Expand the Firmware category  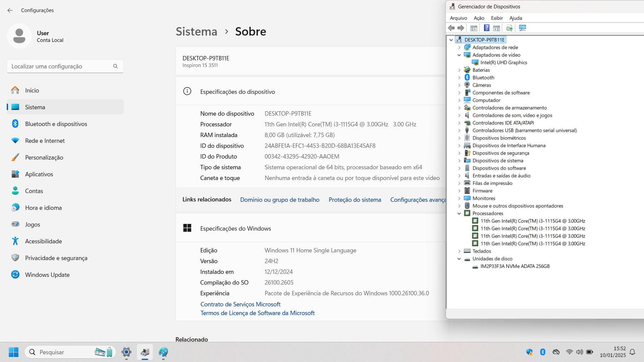click(x=459, y=191)
